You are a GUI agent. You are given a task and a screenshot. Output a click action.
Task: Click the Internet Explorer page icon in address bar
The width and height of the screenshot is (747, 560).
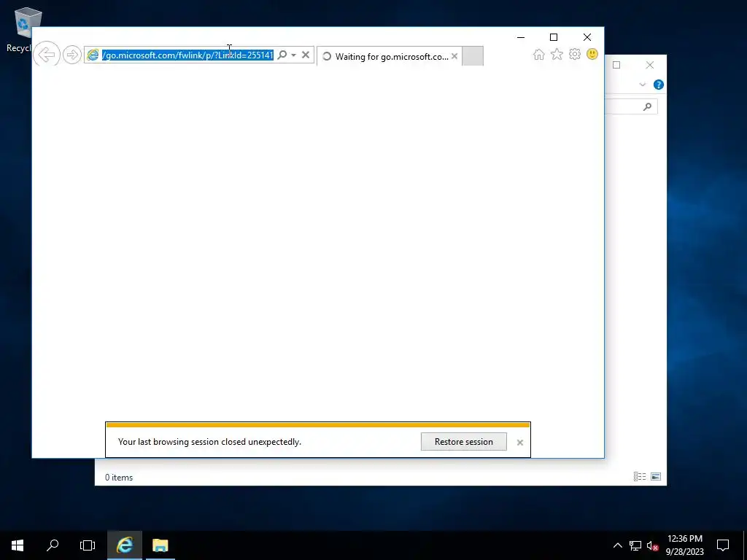[x=93, y=55]
